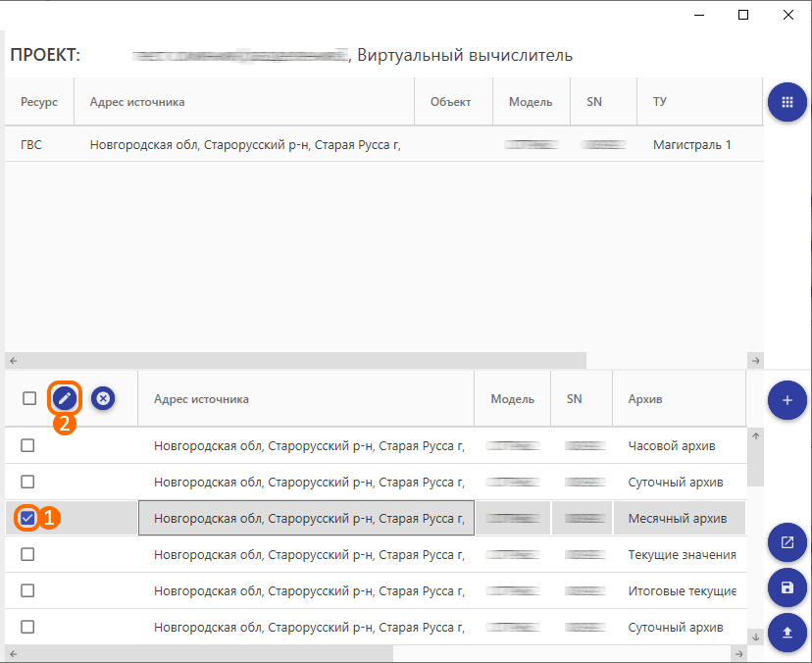This screenshot has width=812, height=663.
Task: Tick checkbox of first Суточный архив row
Action: pos(27,482)
